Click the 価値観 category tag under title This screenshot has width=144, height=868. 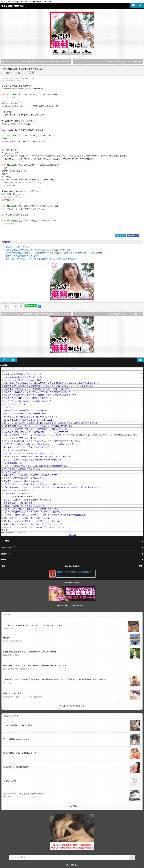click(x=31, y=73)
